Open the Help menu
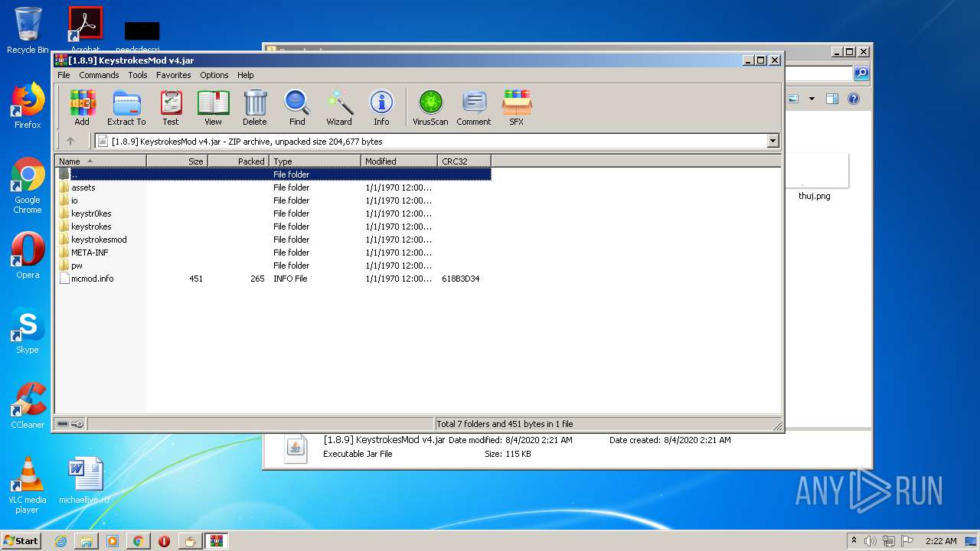Viewport: 980px width, 551px height. pos(245,75)
